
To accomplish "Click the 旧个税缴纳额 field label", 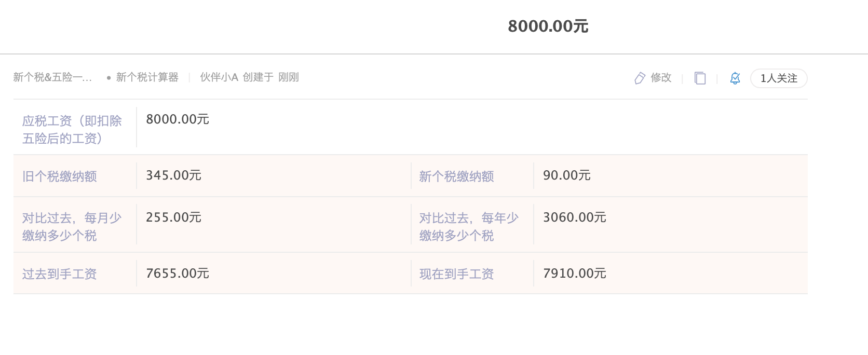I will point(60,176).
